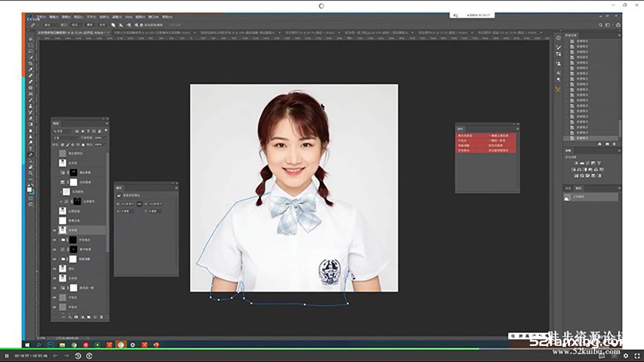Click the Windows Start button in taskbar
This screenshot has height=362, width=644.
[27, 344]
